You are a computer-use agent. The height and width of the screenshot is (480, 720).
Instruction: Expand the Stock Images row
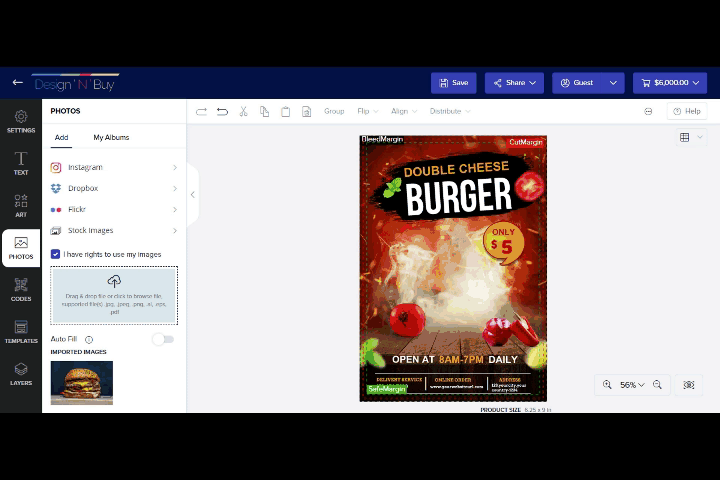point(114,230)
